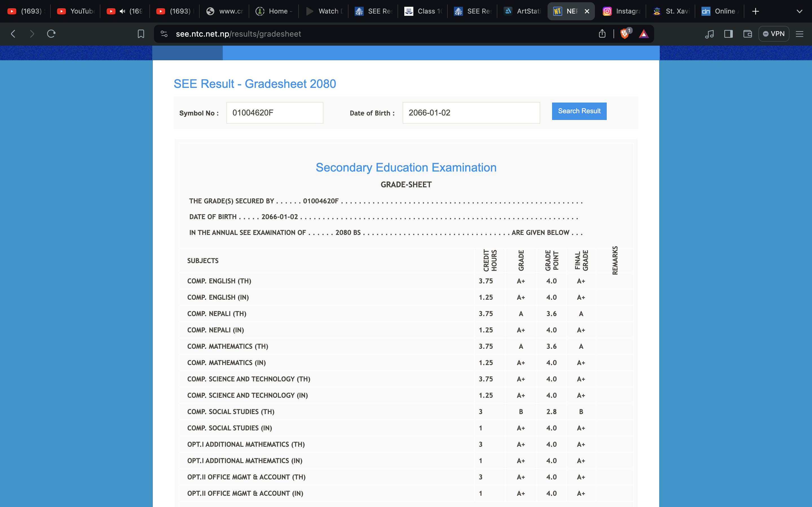Expand the tab search chevron
The width and height of the screenshot is (812, 507).
click(x=799, y=11)
